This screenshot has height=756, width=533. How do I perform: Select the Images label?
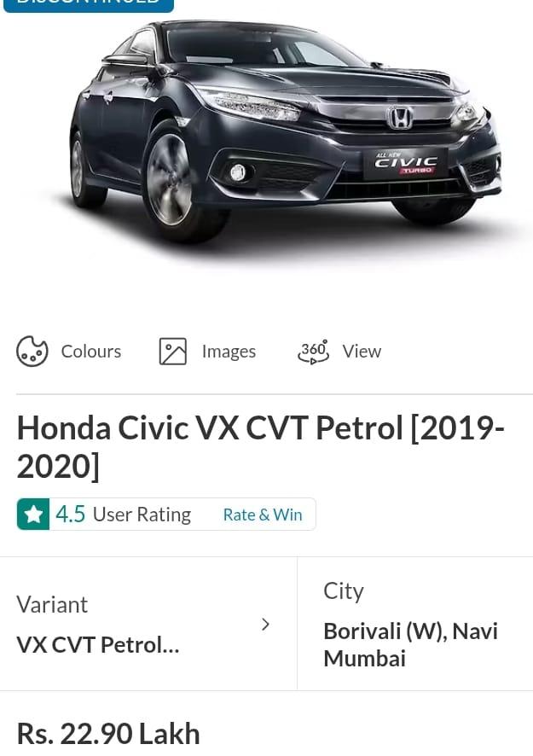(x=229, y=352)
